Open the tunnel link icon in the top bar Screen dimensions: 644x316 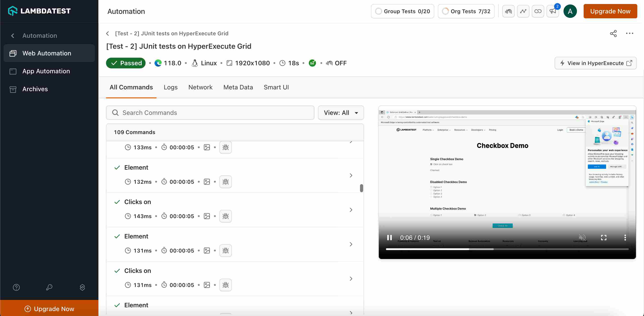[x=538, y=11]
